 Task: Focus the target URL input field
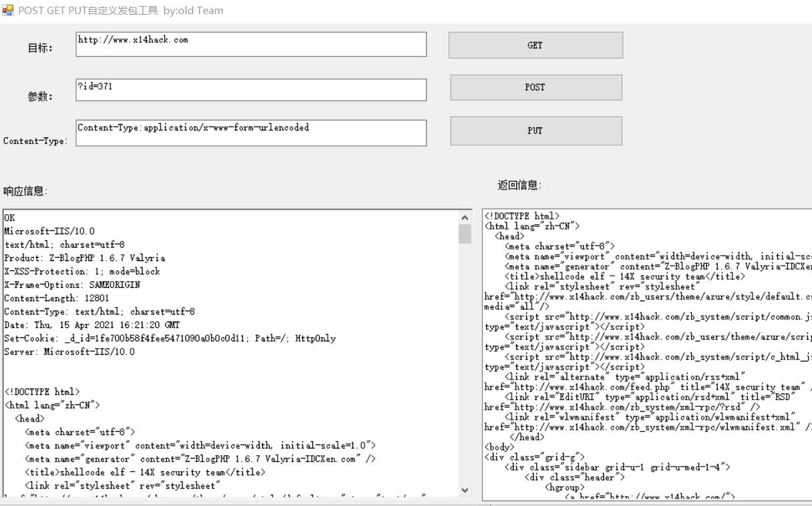pyautogui.click(x=251, y=44)
